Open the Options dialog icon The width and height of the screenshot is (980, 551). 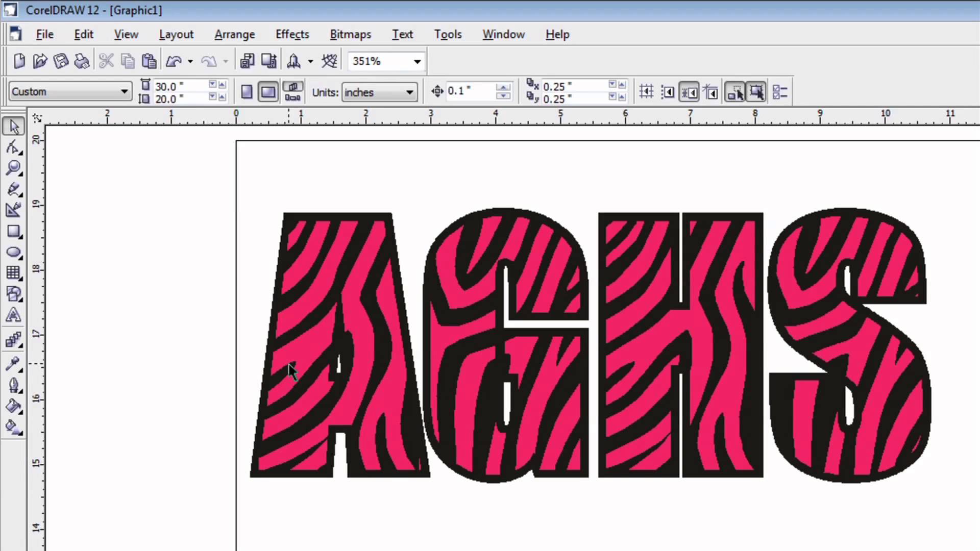(x=780, y=92)
